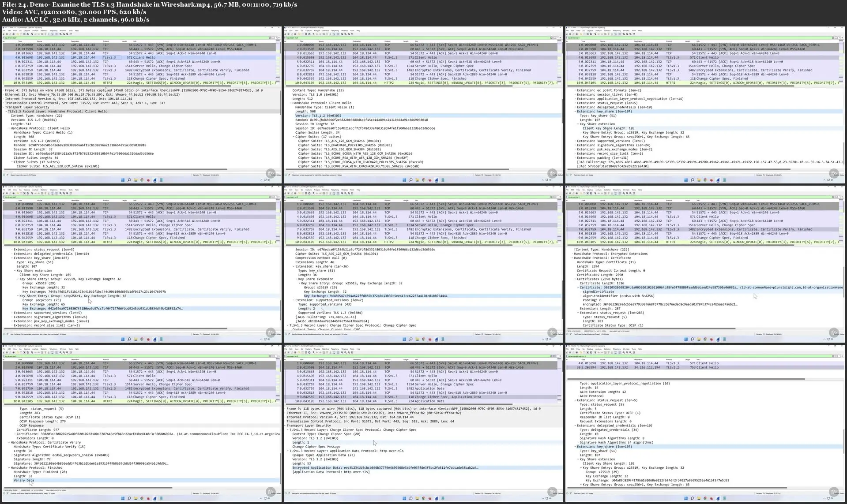
Task: Click the Capture options toolbar icon, center frame
Action: point(295,193)
